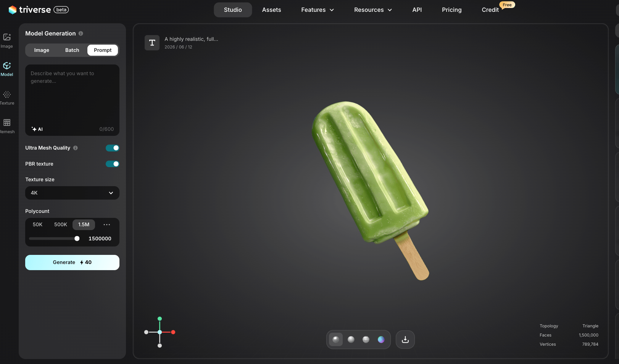The image size is (619, 364).
Task: Select the wireframe sphere view mode
Action: (x=366, y=340)
